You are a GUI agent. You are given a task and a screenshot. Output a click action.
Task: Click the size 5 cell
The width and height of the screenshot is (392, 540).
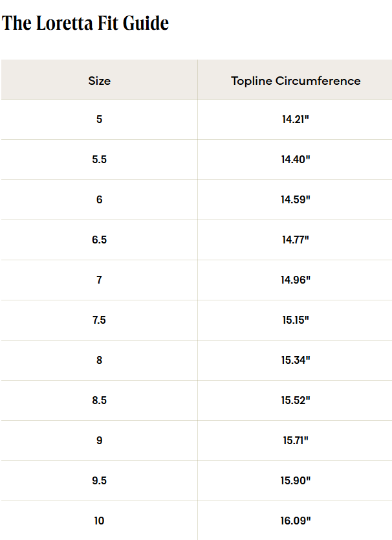point(99,119)
